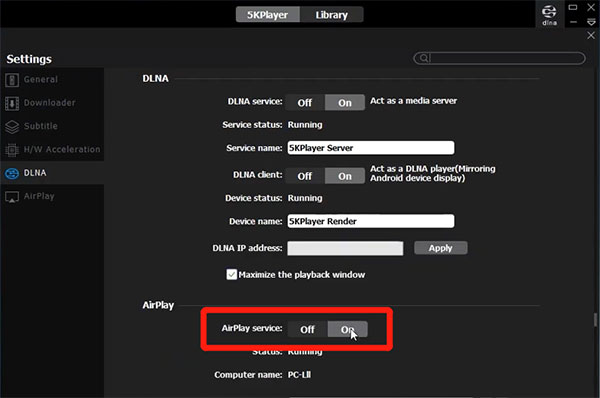Turn AirPlay service Off
The width and height of the screenshot is (600, 398).
coord(308,329)
